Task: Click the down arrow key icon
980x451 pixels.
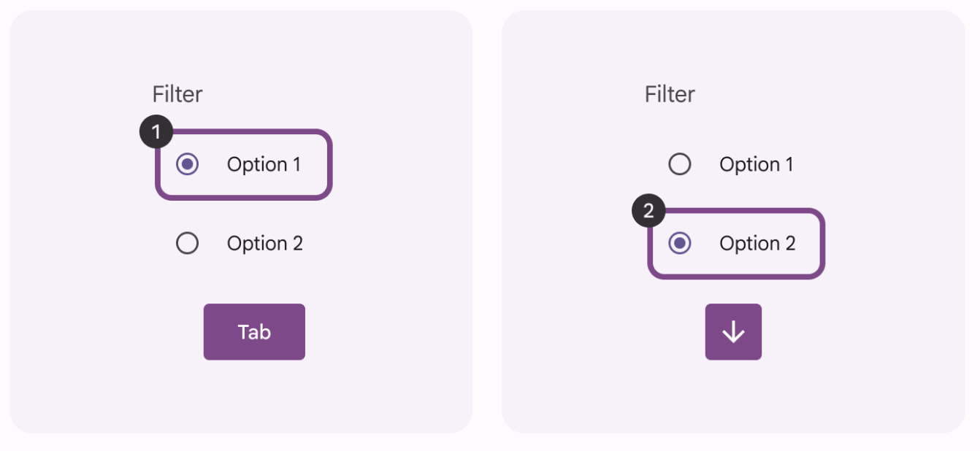Action: (x=733, y=332)
